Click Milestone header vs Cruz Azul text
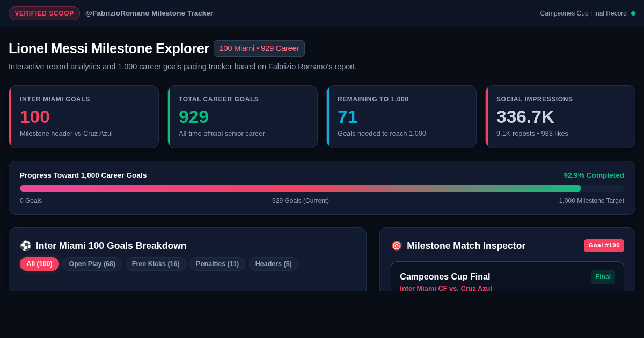Screen dimensions: 644x338 click(x=66, y=133)
